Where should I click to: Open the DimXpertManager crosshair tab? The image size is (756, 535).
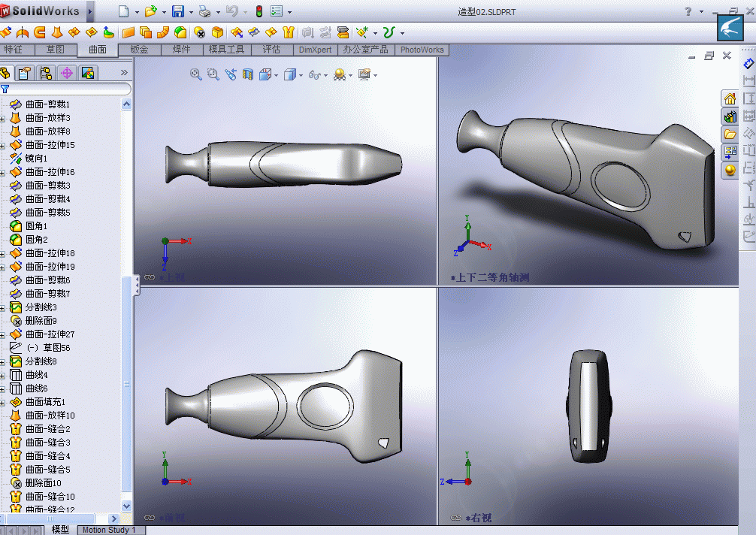pos(67,73)
